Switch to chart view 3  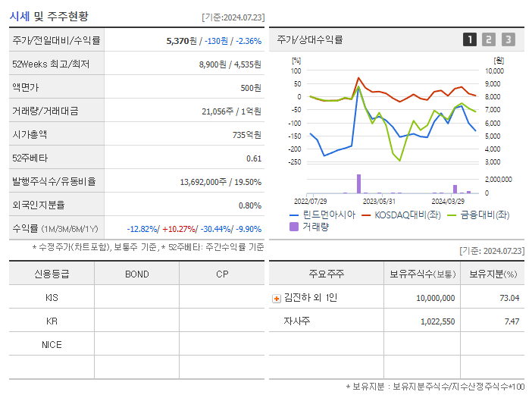click(x=509, y=39)
